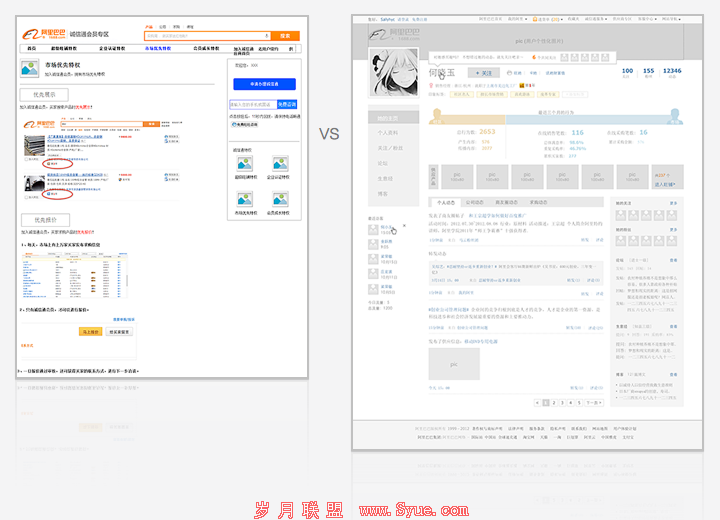
Task: Switch to the 求购动态 tab
Action: (538, 202)
